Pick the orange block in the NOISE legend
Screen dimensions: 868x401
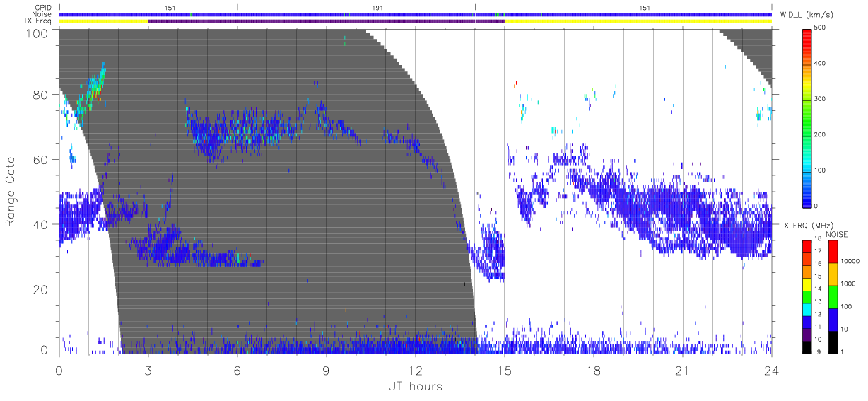click(834, 274)
